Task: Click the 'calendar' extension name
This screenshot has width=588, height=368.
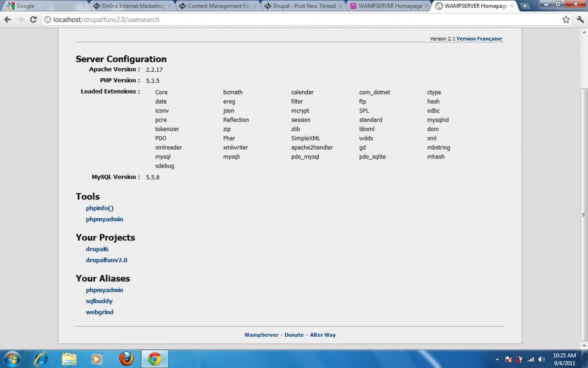Action: [302, 93]
